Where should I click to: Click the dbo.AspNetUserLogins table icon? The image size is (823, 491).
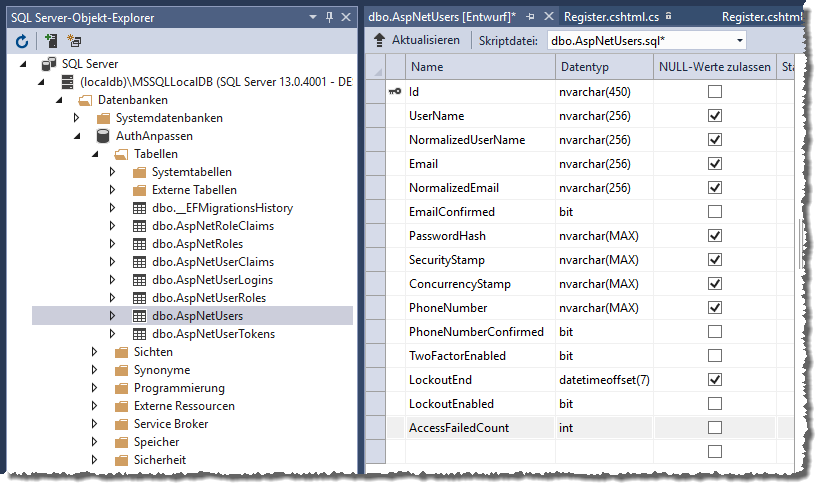pos(139,280)
